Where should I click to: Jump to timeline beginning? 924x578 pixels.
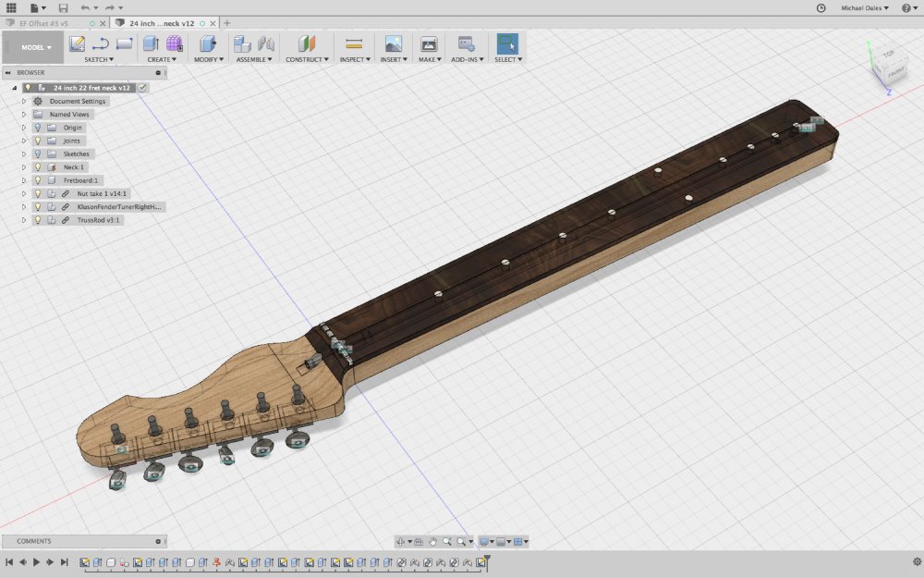[9, 562]
